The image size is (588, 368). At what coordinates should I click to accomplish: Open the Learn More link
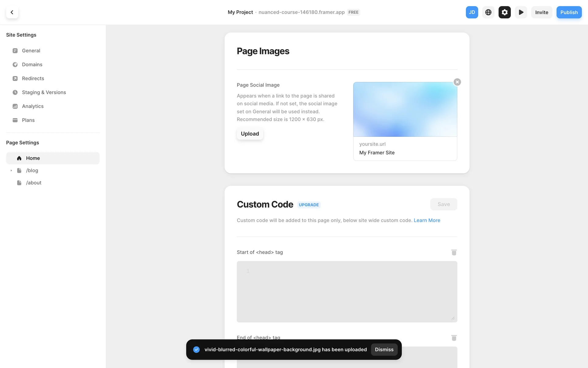click(x=427, y=220)
